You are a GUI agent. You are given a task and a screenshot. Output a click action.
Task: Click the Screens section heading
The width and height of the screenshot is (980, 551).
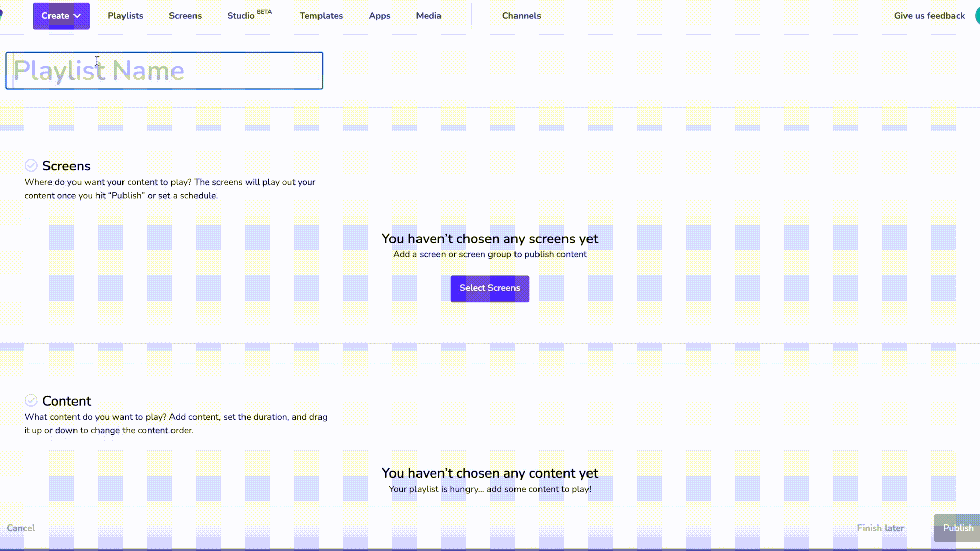[66, 166]
